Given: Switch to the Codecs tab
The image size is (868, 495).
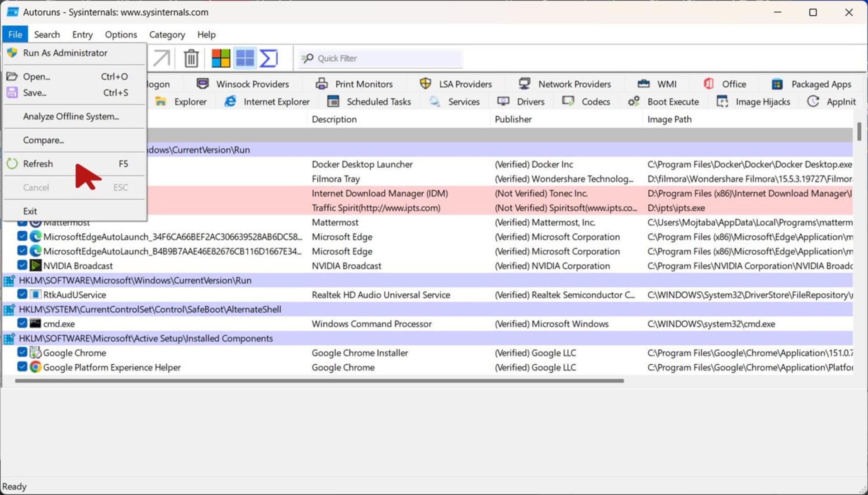Looking at the screenshot, I should [586, 102].
